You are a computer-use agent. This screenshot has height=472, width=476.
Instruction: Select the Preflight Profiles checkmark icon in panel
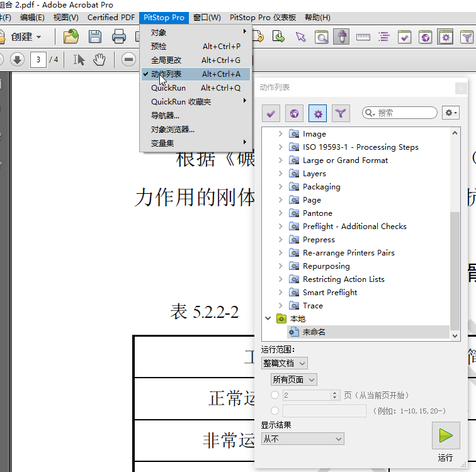[271, 113]
